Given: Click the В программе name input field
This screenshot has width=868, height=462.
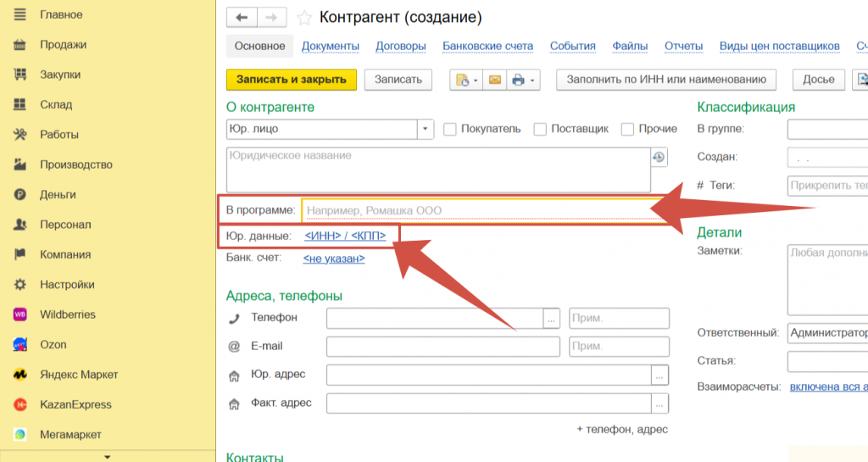Looking at the screenshot, I should (x=475, y=210).
